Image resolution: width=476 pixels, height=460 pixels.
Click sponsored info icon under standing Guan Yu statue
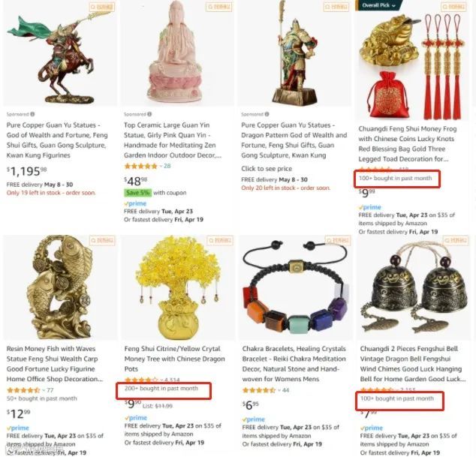pyautogui.click(x=267, y=114)
